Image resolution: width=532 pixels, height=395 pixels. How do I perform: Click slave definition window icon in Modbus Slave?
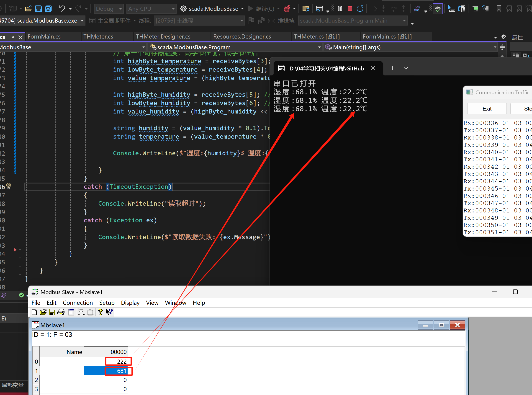click(71, 312)
